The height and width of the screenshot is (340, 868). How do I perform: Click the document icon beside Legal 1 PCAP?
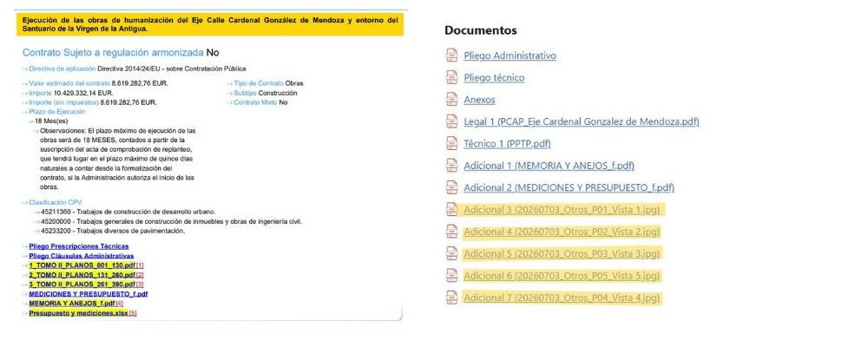click(x=452, y=121)
